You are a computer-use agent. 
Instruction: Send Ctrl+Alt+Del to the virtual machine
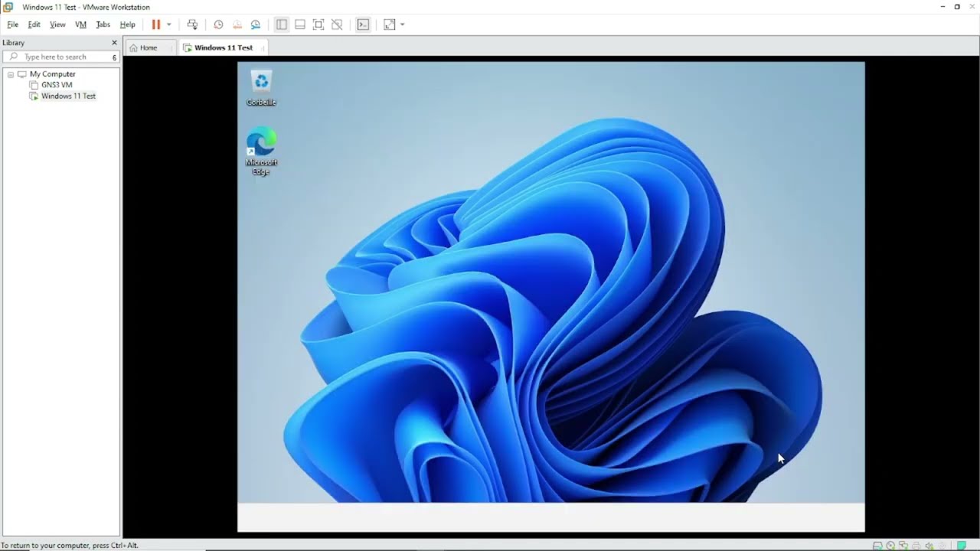(x=192, y=24)
